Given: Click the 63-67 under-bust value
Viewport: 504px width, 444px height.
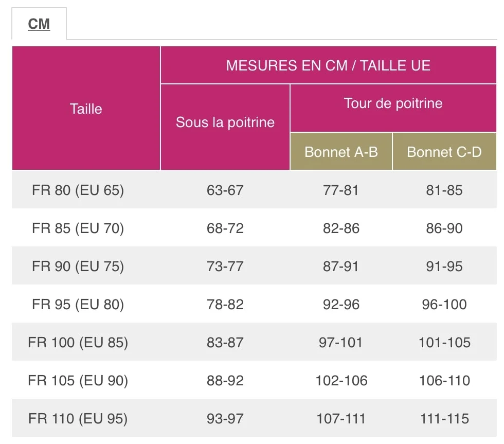Looking at the screenshot, I should [225, 190].
